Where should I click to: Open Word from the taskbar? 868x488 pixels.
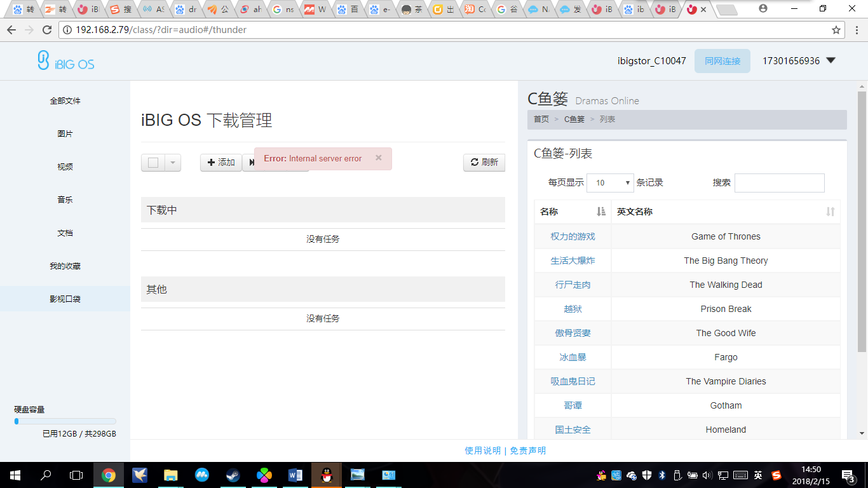pos(295,475)
